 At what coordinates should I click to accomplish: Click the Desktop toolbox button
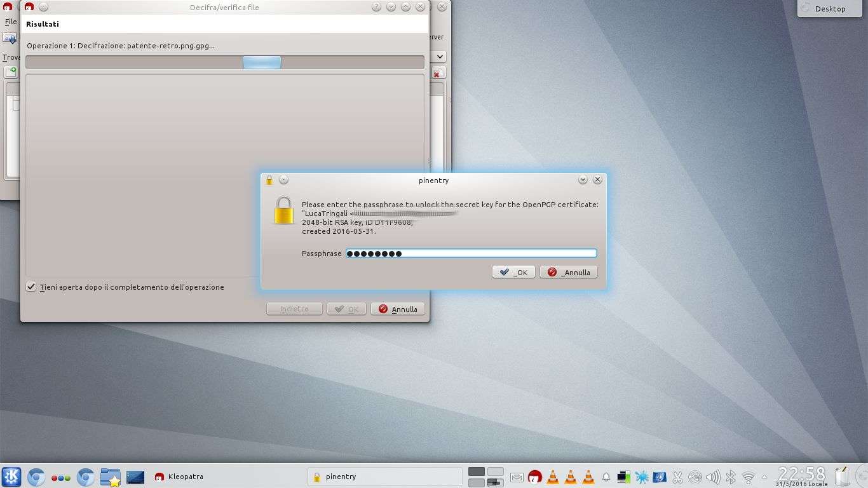(830, 8)
